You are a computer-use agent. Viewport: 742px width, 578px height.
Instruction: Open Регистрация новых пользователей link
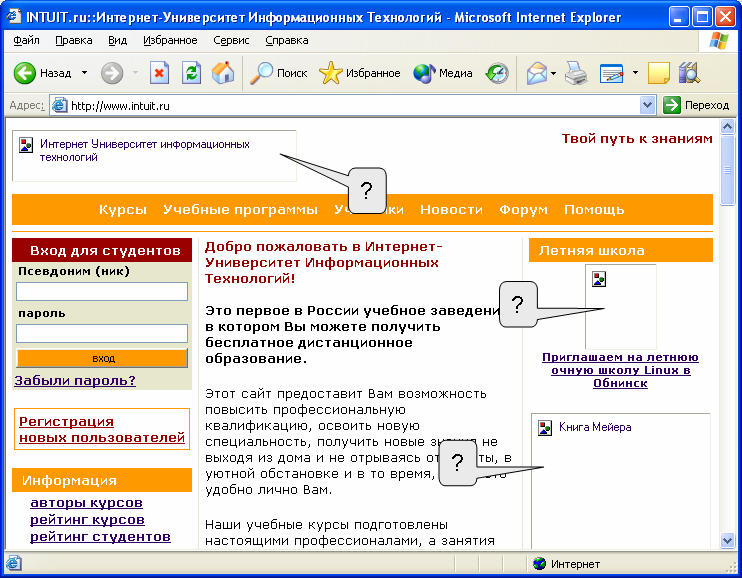[102, 429]
